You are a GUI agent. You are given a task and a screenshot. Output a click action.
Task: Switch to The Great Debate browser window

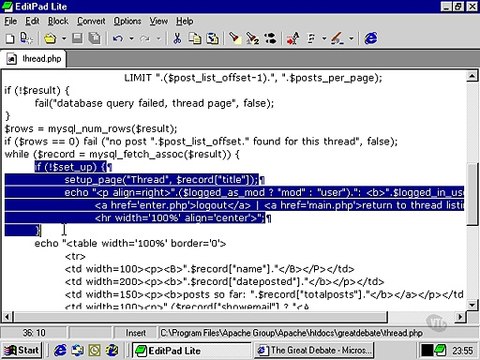[314, 351]
